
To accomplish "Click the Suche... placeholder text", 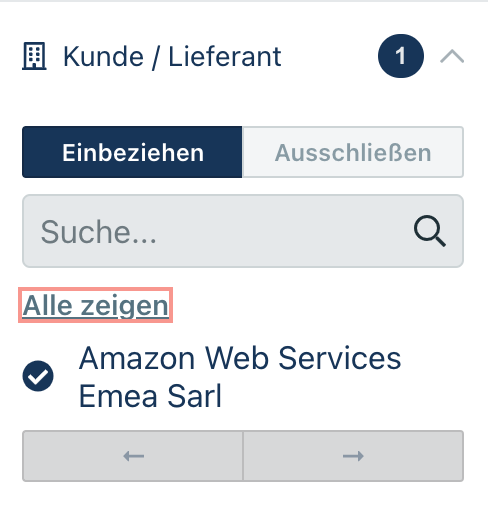I will click(x=98, y=232).
